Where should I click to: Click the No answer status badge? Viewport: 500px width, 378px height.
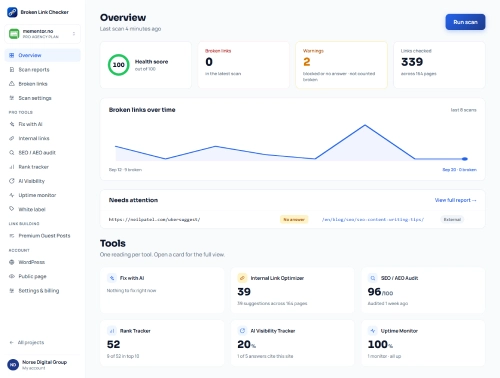(294, 219)
